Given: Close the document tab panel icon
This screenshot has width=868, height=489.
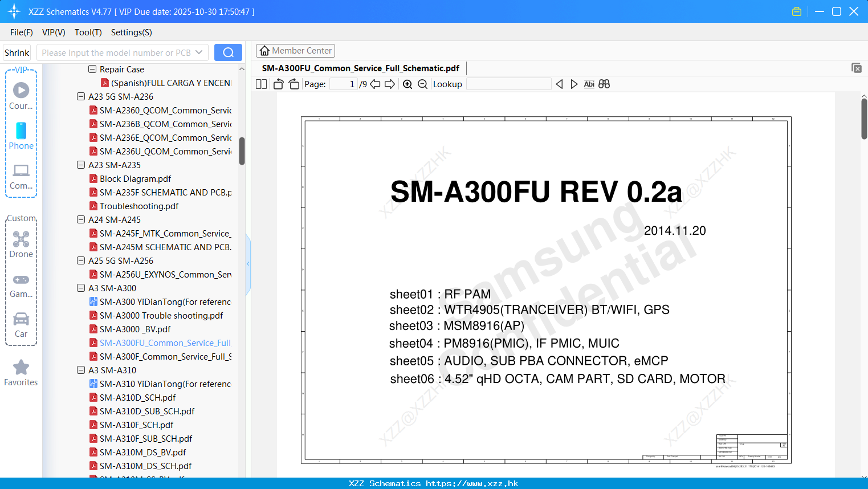Looking at the screenshot, I should pos(856,68).
